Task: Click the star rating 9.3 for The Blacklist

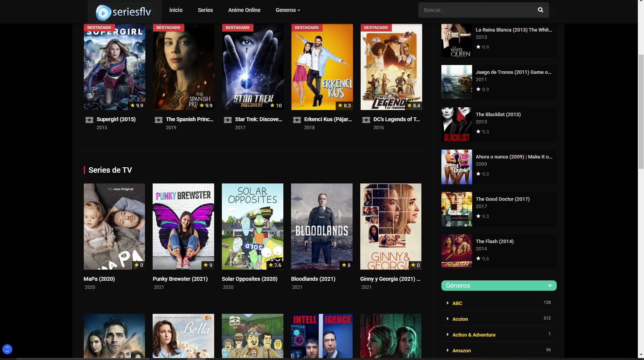Action: click(x=483, y=132)
